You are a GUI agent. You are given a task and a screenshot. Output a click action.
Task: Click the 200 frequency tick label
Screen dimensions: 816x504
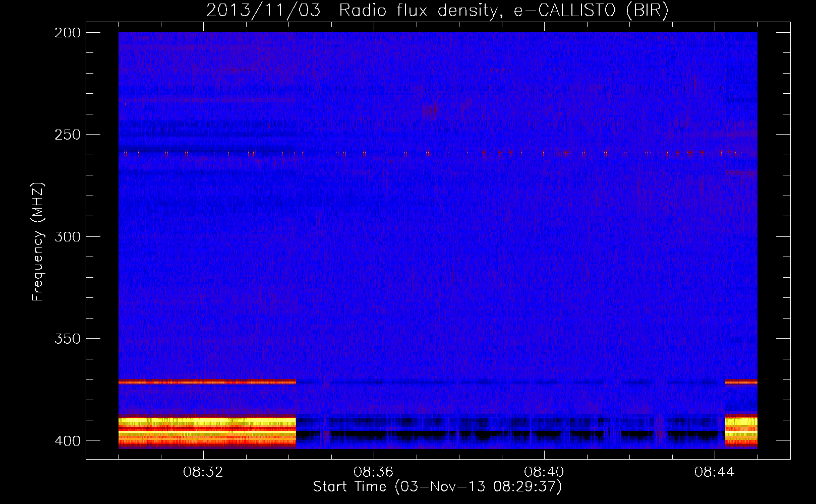coord(68,33)
